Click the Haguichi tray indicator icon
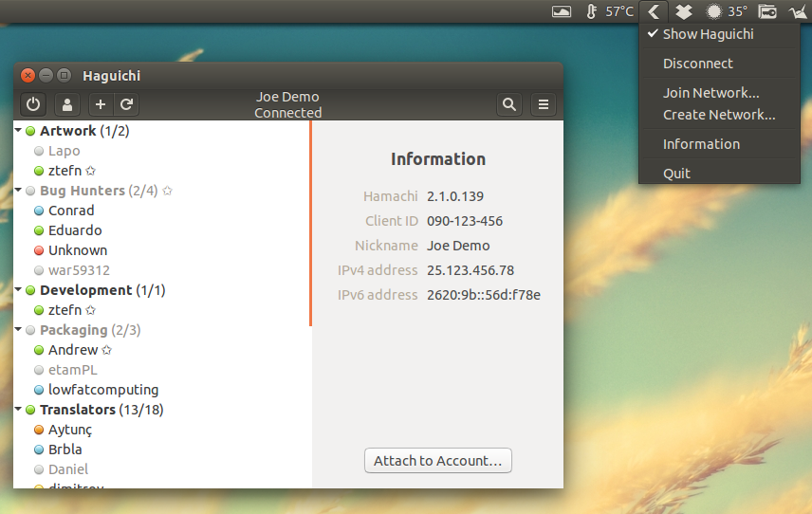This screenshot has width=812, height=514. click(654, 11)
